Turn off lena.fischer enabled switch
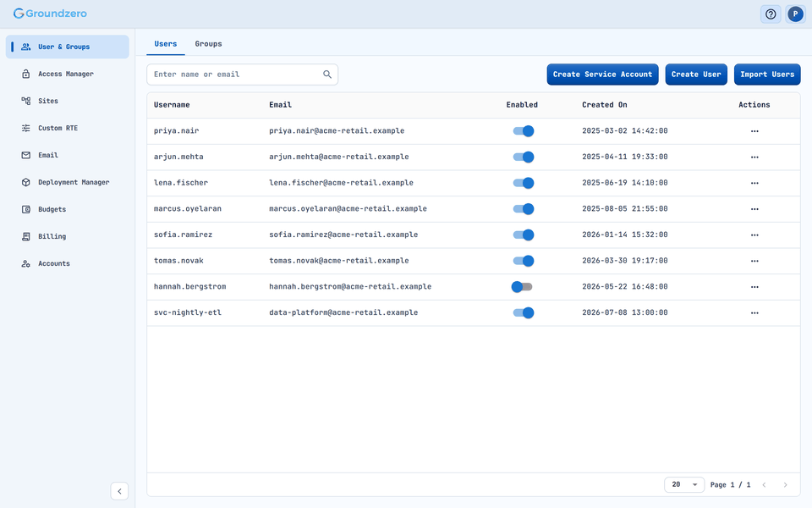 coord(523,183)
